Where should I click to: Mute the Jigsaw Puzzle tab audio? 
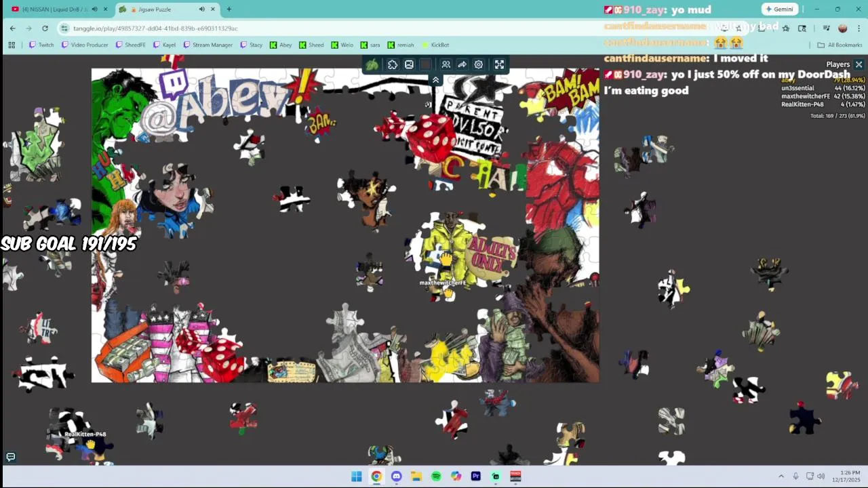click(202, 9)
